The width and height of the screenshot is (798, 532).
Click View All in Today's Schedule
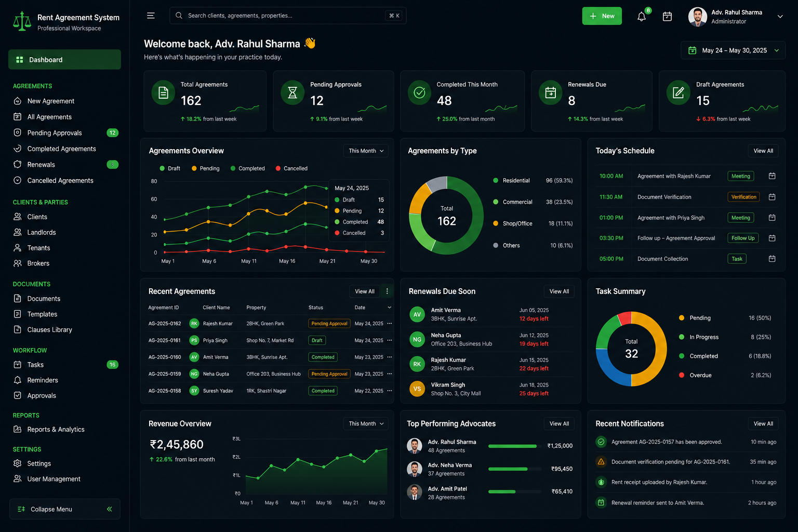pyautogui.click(x=763, y=151)
